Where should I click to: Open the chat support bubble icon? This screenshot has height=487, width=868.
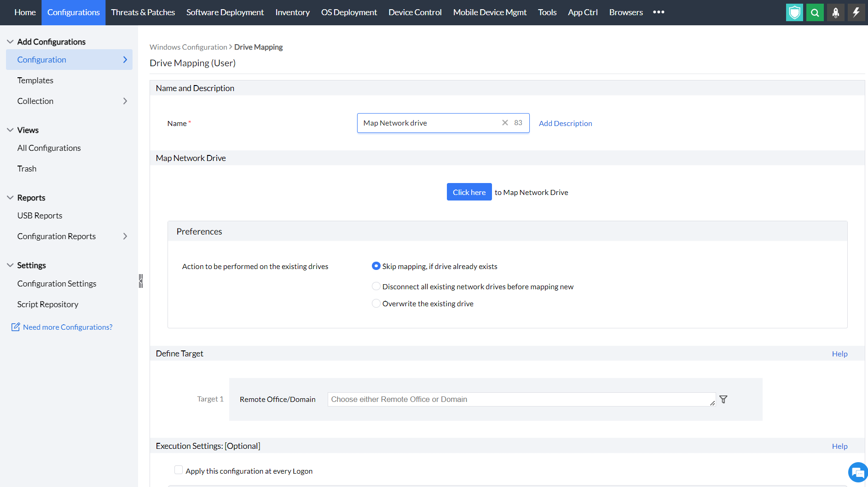(x=858, y=472)
